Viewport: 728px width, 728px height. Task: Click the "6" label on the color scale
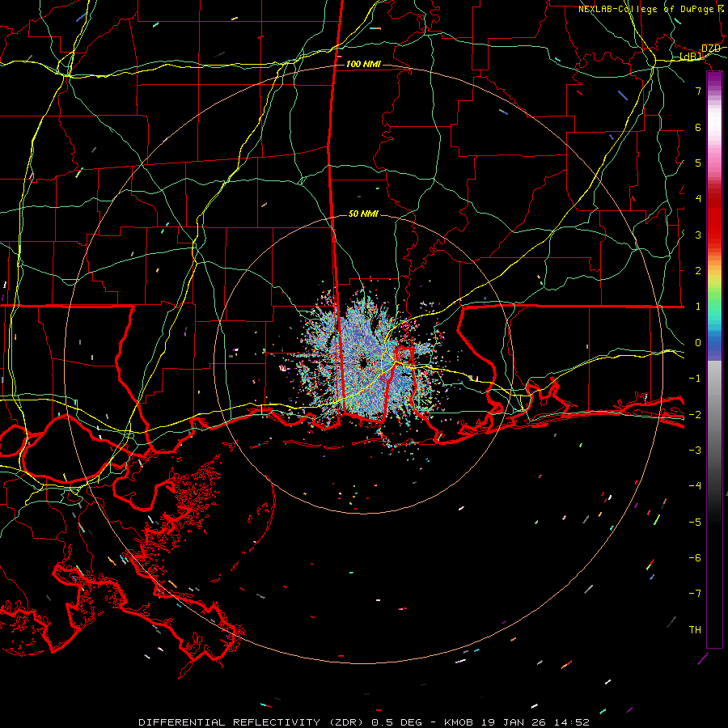[698, 127]
